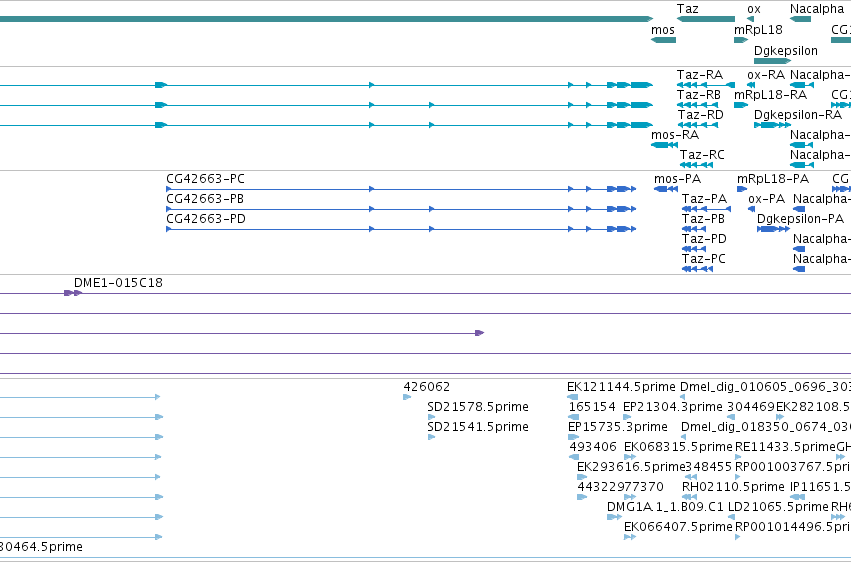Click the EP15735.3prime EST label

click(618, 427)
